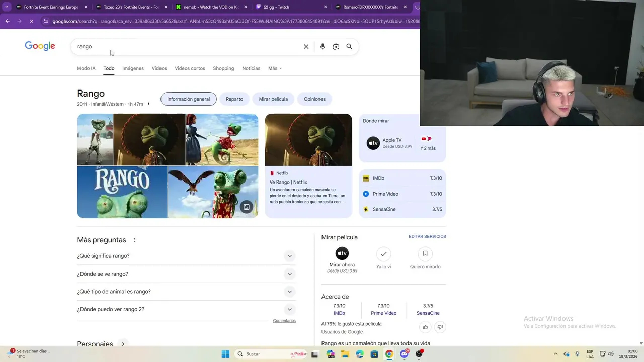The image size is (644, 362).
Task: Open the RANGO title poster thumbnail
Action: click(122, 192)
